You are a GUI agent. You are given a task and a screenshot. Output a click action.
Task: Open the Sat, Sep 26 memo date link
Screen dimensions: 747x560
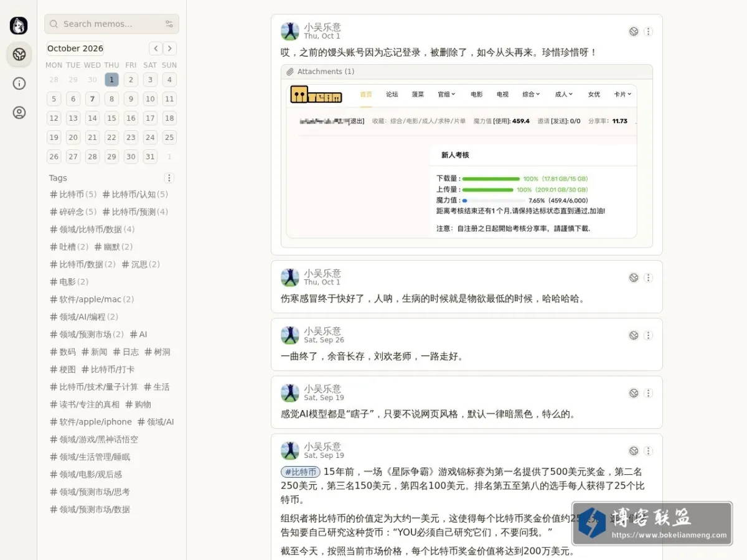point(324,340)
